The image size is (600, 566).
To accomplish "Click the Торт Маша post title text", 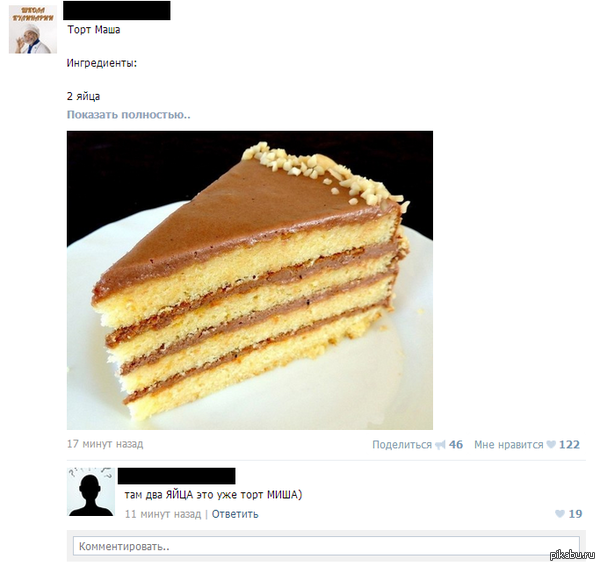I will [94, 29].
